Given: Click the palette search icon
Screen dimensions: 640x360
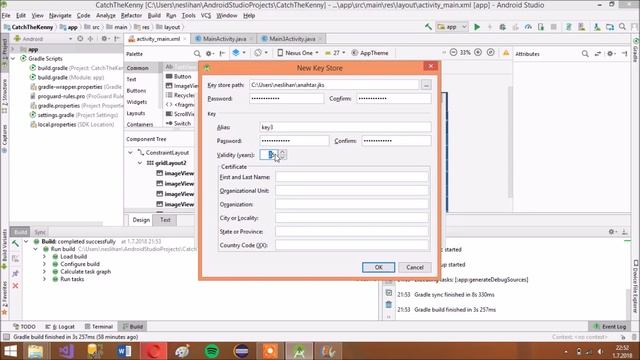Looking at the screenshot, I should [197, 53].
